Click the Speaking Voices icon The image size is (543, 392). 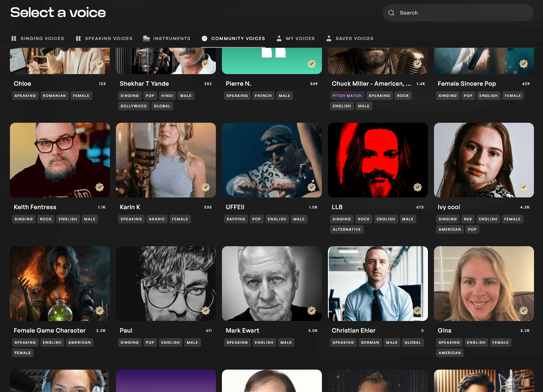pyautogui.click(x=78, y=38)
